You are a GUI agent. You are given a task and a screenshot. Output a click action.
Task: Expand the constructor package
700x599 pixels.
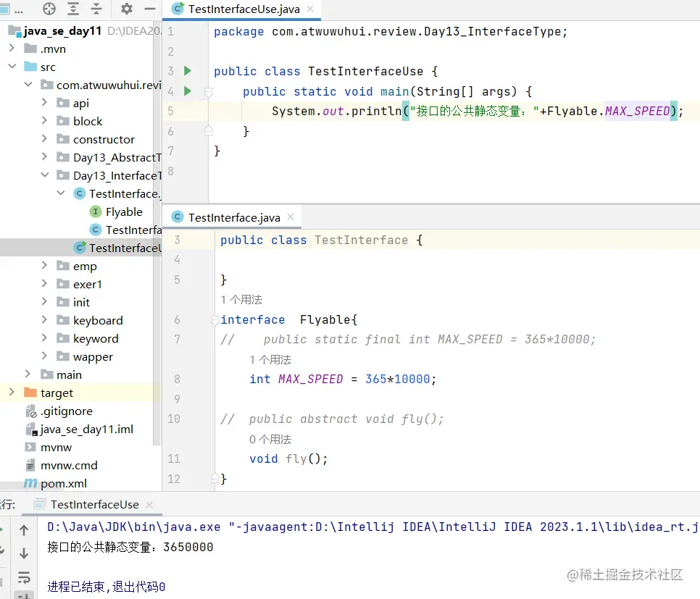pos(44,139)
